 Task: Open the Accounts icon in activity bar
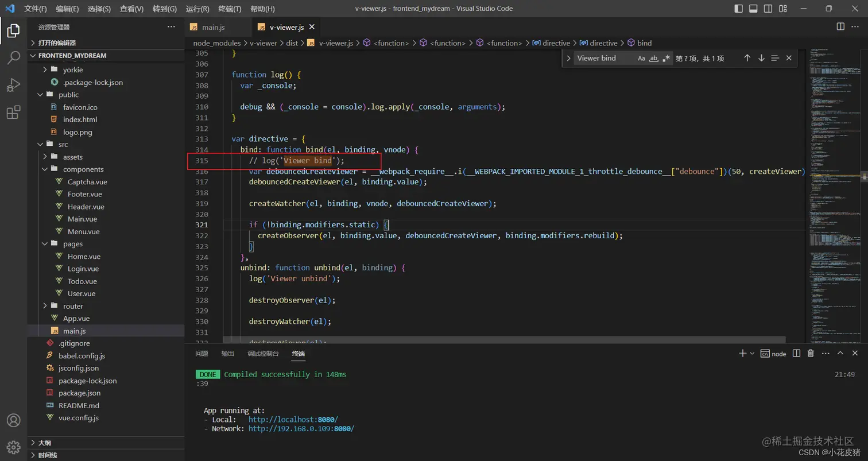(x=13, y=421)
